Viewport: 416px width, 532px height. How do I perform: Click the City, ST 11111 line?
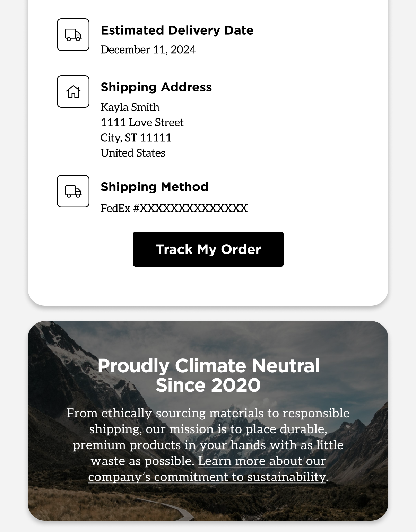click(x=136, y=138)
